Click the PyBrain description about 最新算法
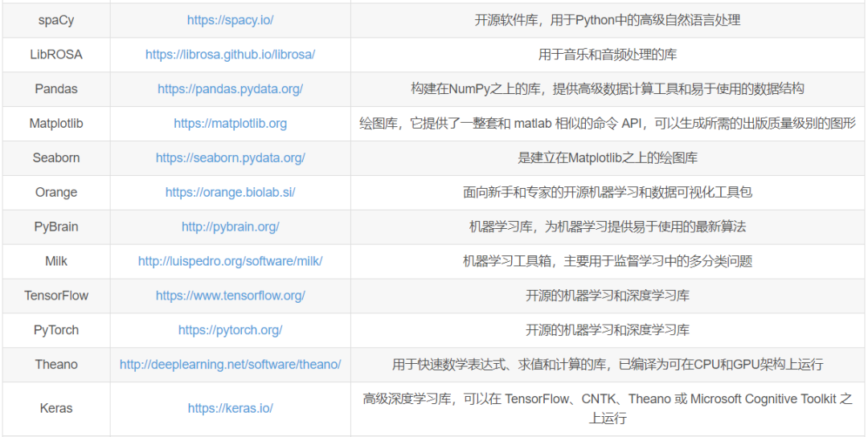 coord(608,227)
